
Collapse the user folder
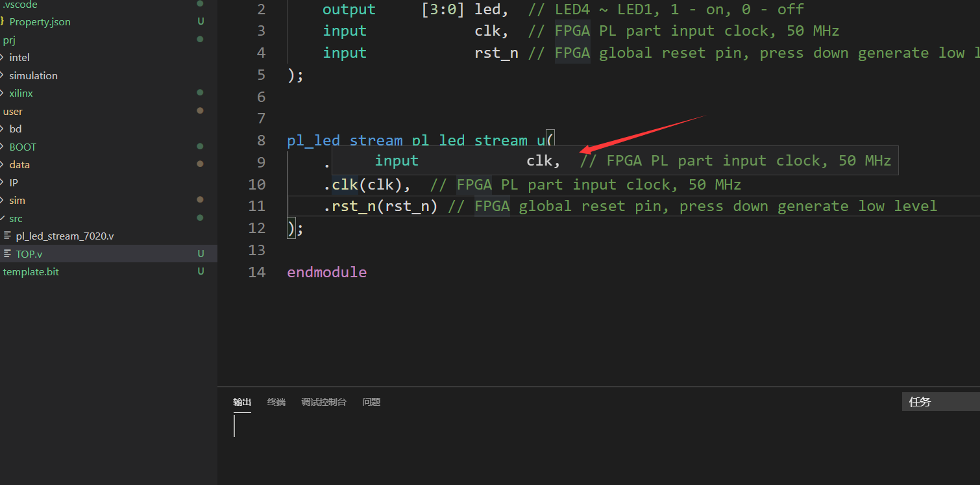(13, 111)
